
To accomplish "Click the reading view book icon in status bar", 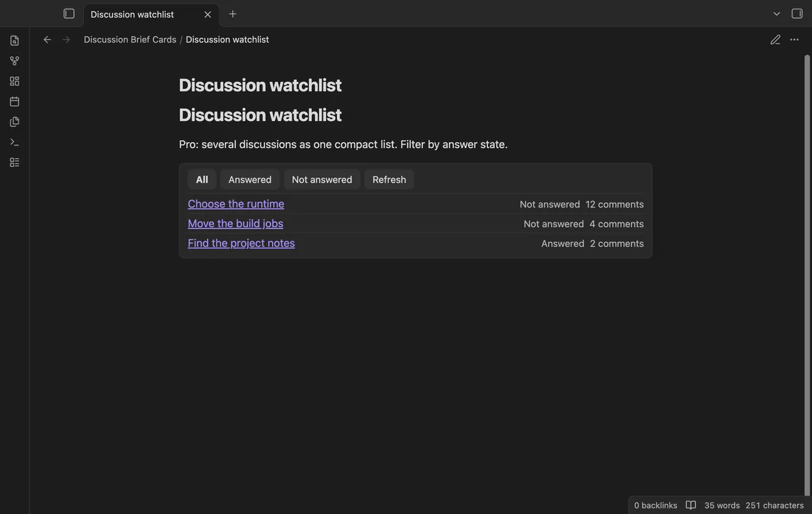I will pos(691,505).
